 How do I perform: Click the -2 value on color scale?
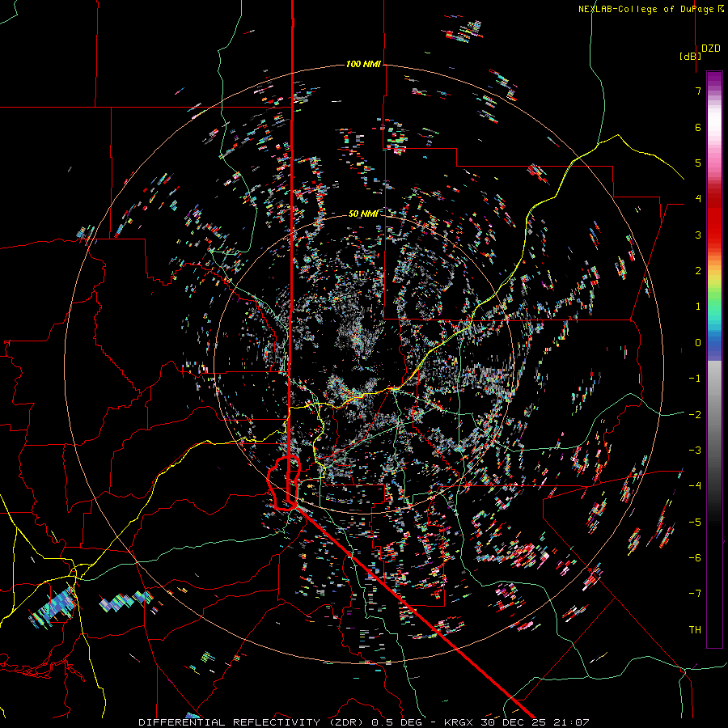point(695,415)
